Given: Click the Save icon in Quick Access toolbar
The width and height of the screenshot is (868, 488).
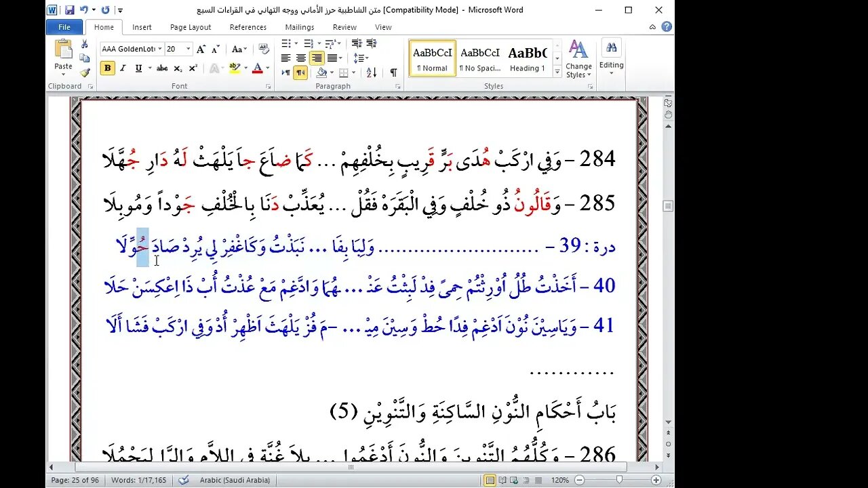Looking at the screenshot, I should tap(69, 10).
